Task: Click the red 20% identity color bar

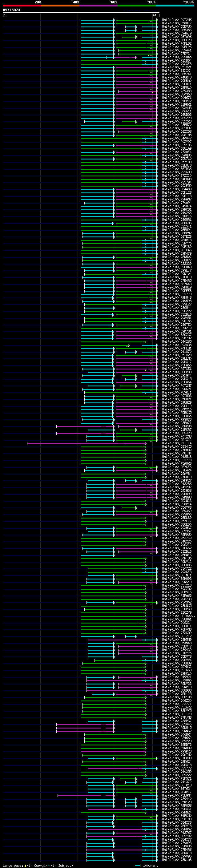Action: click(x=22, y=6)
